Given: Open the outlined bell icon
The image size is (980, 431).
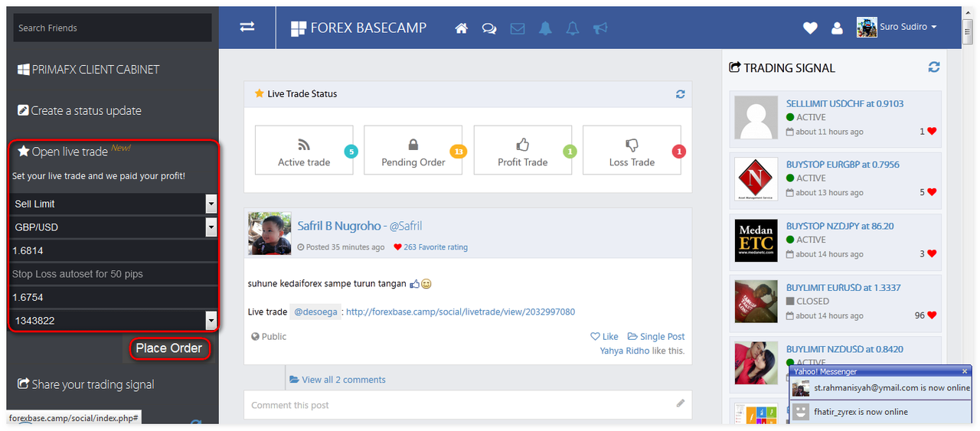Looking at the screenshot, I should [573, 28].
